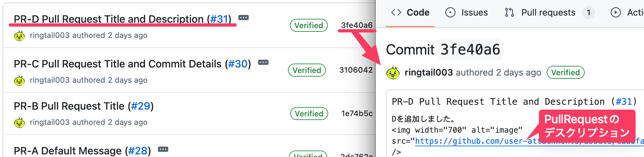Open pull request #31 link in list
The width and height of the screenshot is (644, 157).
pyautogui.click(x=219, y=19)
